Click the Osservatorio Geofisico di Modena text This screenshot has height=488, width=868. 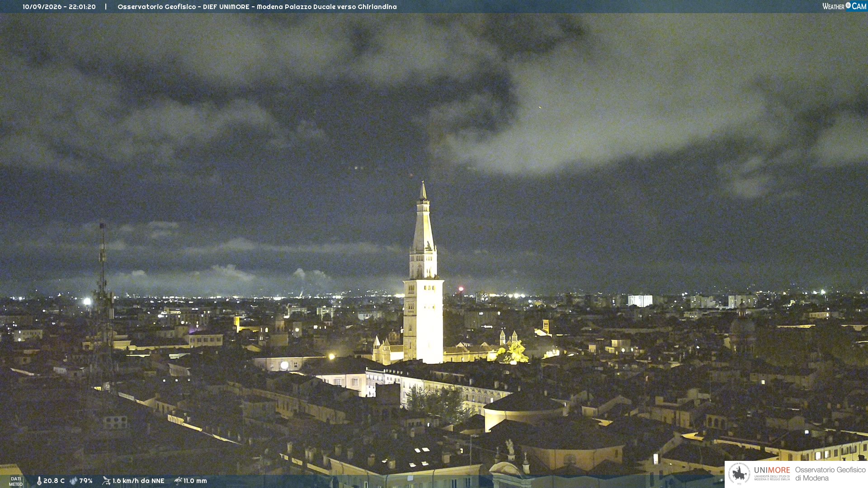(830, 474)
